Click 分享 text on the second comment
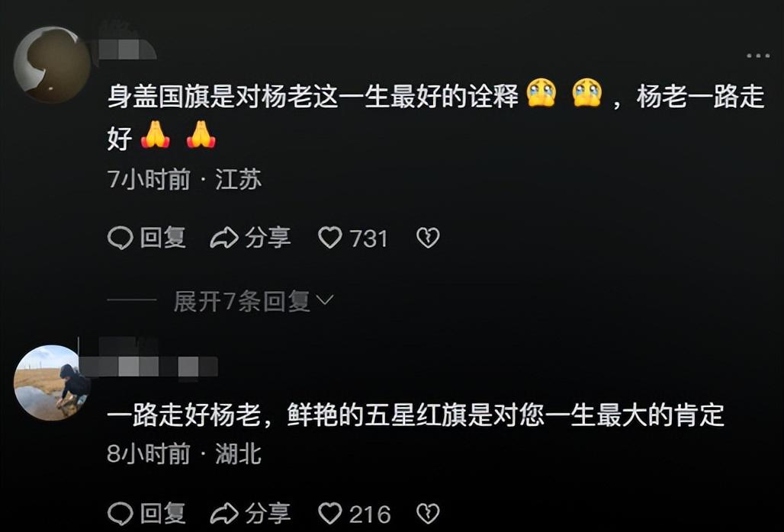 268,514
